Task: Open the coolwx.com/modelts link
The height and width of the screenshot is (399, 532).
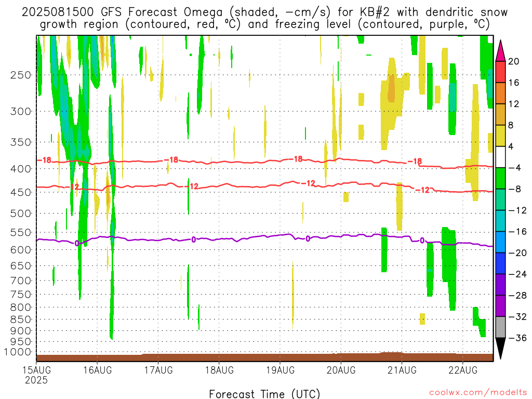Action: click(x=478, y=393)
